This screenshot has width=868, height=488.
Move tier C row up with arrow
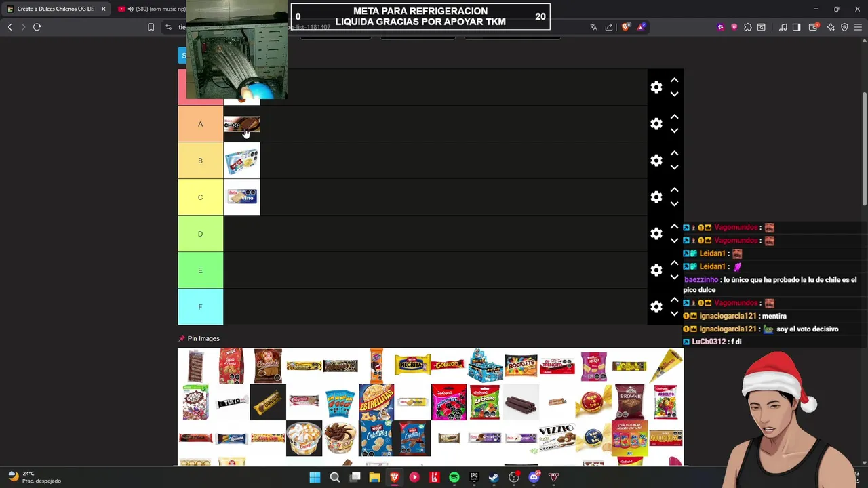coord(674,190)
